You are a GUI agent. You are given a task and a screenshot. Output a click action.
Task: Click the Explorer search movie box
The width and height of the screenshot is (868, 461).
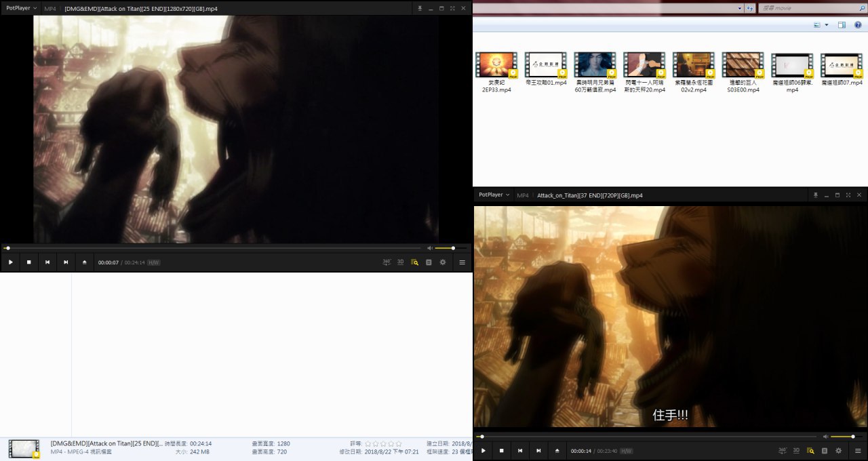(x=812, y=8)
